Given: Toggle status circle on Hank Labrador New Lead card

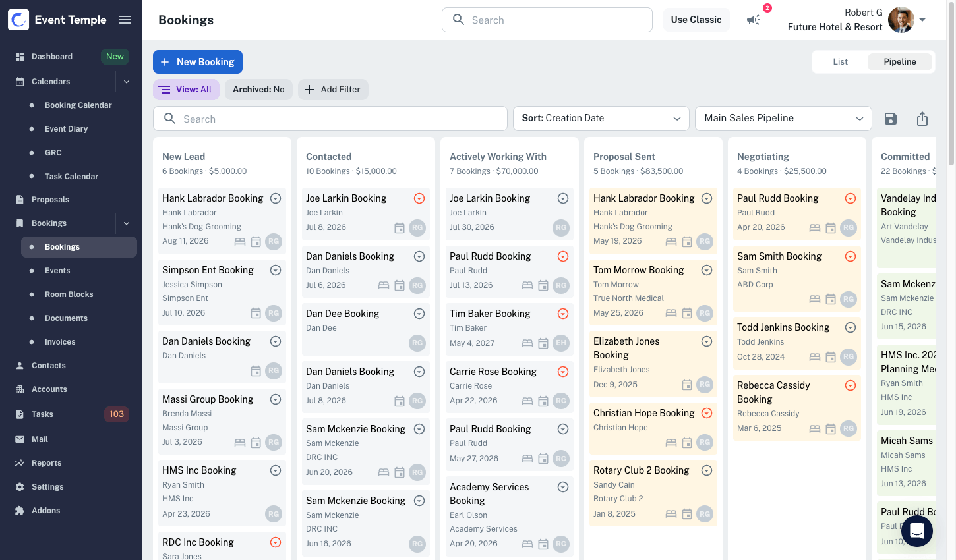Looking at the screenshot, I should 276,198.
